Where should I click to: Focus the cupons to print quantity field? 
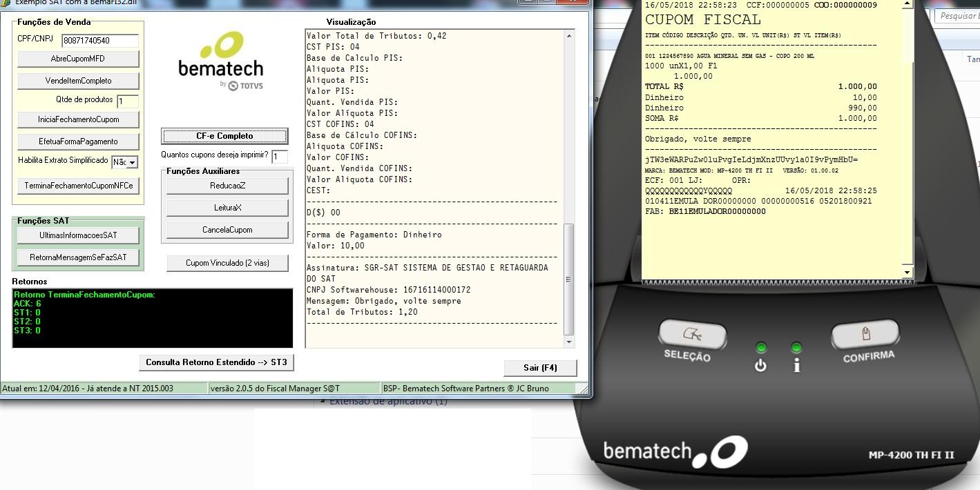click(x=280, y=157)
